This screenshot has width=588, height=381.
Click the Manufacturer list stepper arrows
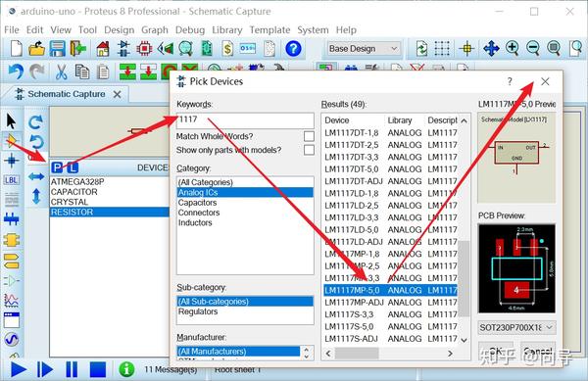pyautogui.click(x=307, y=353)
